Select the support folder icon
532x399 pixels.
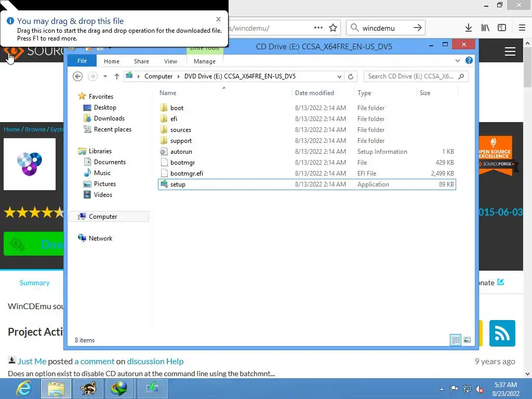pyautogui.click(x=164, y=140)
